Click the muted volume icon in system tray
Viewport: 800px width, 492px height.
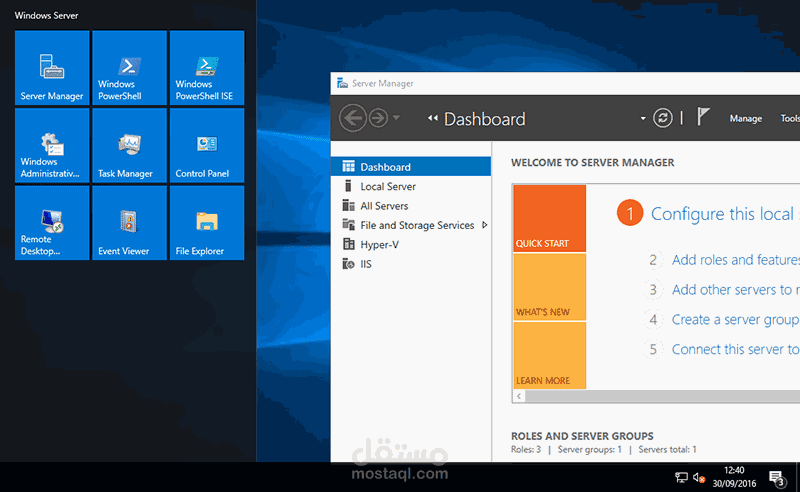point(699,478)
